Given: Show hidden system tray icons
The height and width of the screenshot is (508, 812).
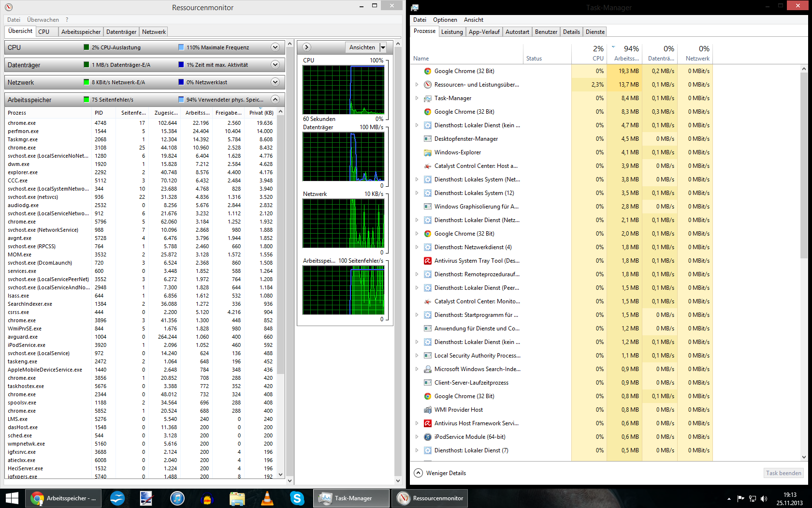Looking at the screenshot, I should click(729, 499).
